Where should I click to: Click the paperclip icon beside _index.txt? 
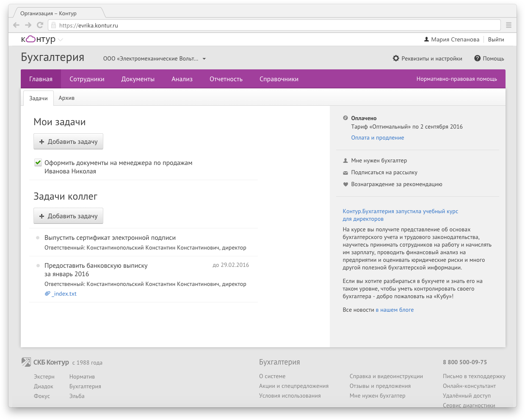(48, 294)
